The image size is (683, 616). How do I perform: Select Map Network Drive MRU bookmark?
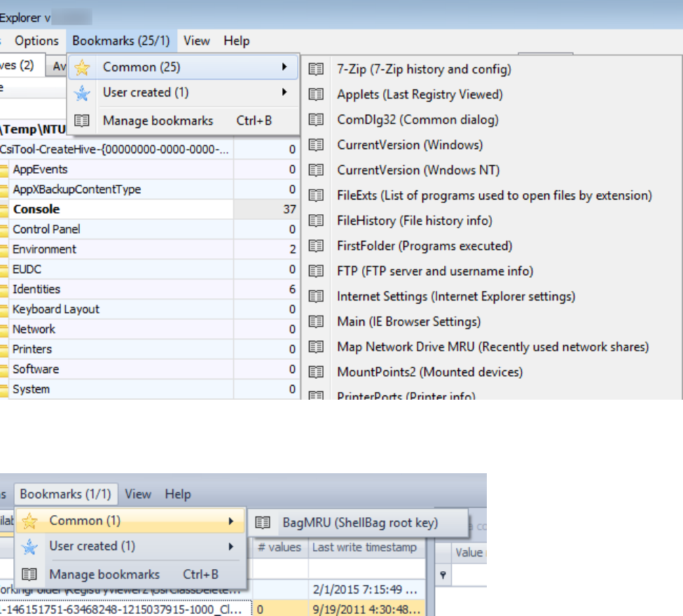pos(492,347)
